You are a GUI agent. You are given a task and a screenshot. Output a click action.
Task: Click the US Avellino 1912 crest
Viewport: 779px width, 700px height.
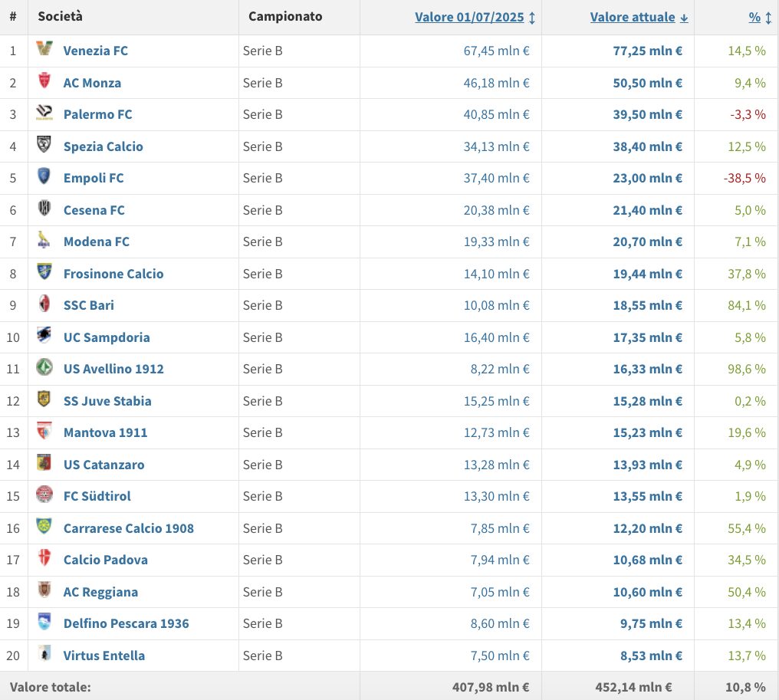[44, 366]
